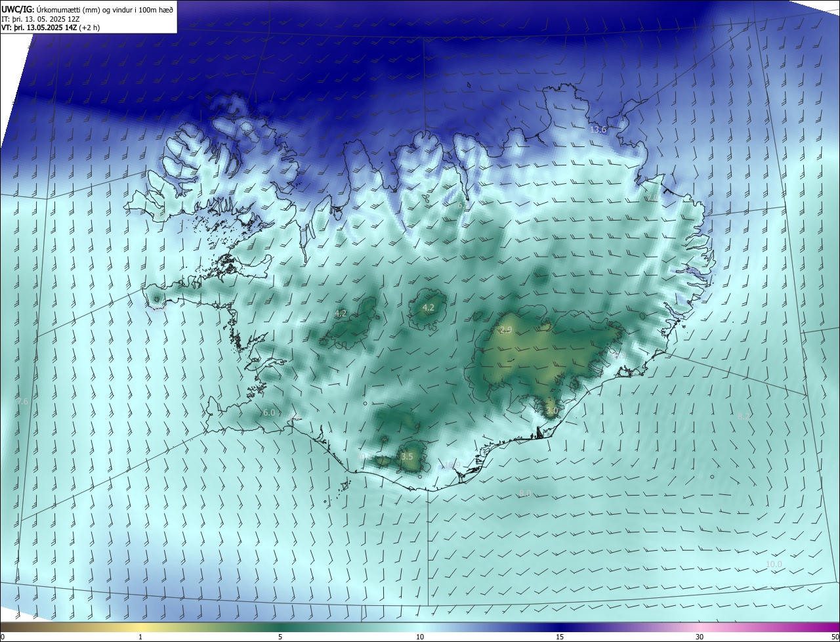Click the map title 'Úrkomumætti (mm) og vindur í 100m hæð'
The width and height of the screenshot is (840, 642).
tap(104, 9)
